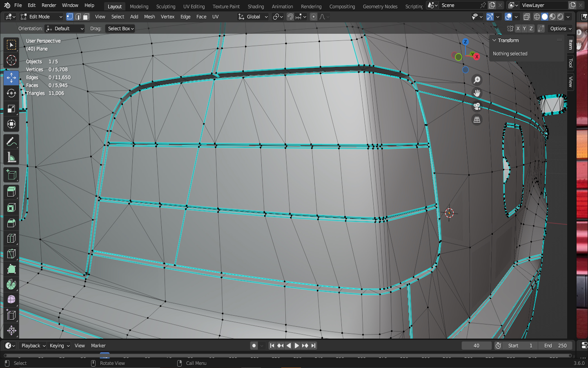This screenshot has height=368, width=588.
Task: Select the Select Box tool in toolbar
Action: (11, 45)
